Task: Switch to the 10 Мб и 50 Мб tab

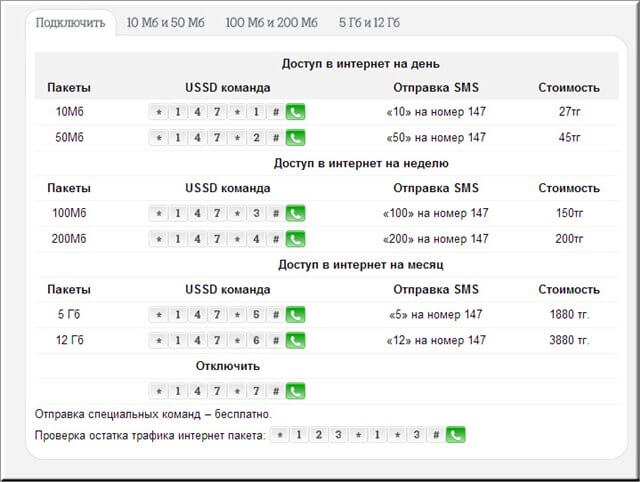Action: pyautogui.click(x=166, y=22)
